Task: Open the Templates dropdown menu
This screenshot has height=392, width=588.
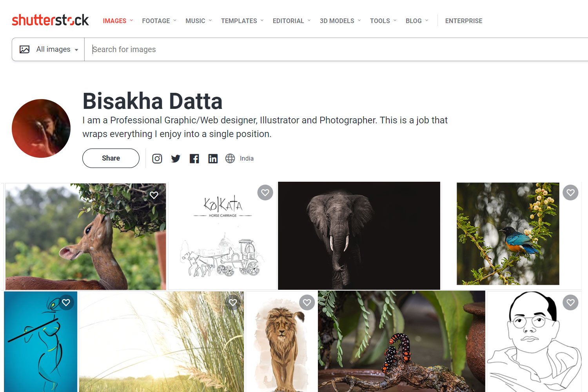Action: pyautogui.click(x=242, y=21)
